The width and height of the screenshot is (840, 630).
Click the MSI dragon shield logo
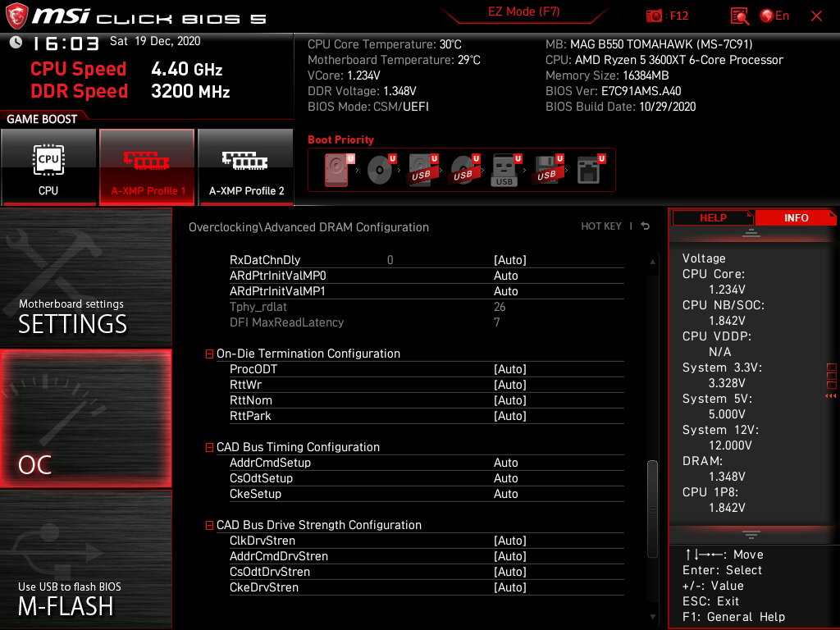[16, 16]
